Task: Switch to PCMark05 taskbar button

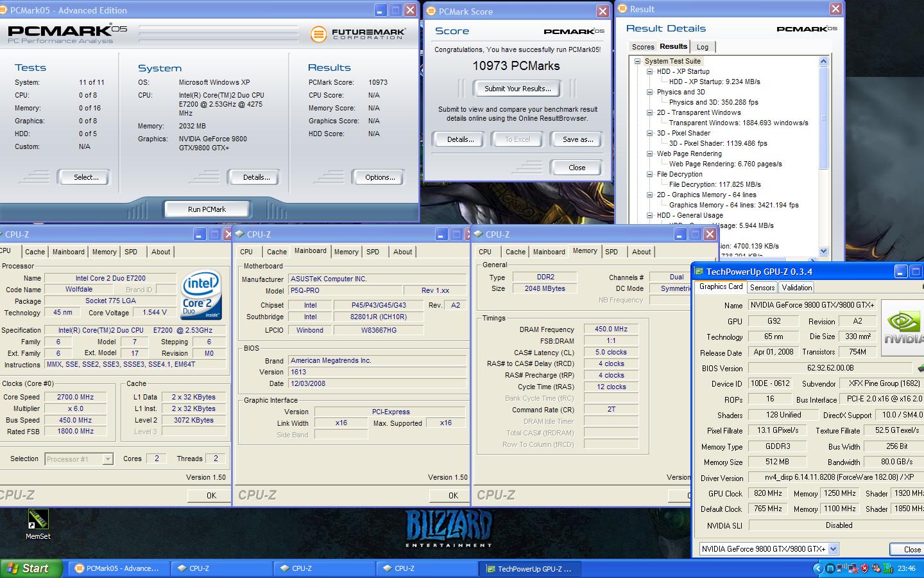Action: (119, 568)
